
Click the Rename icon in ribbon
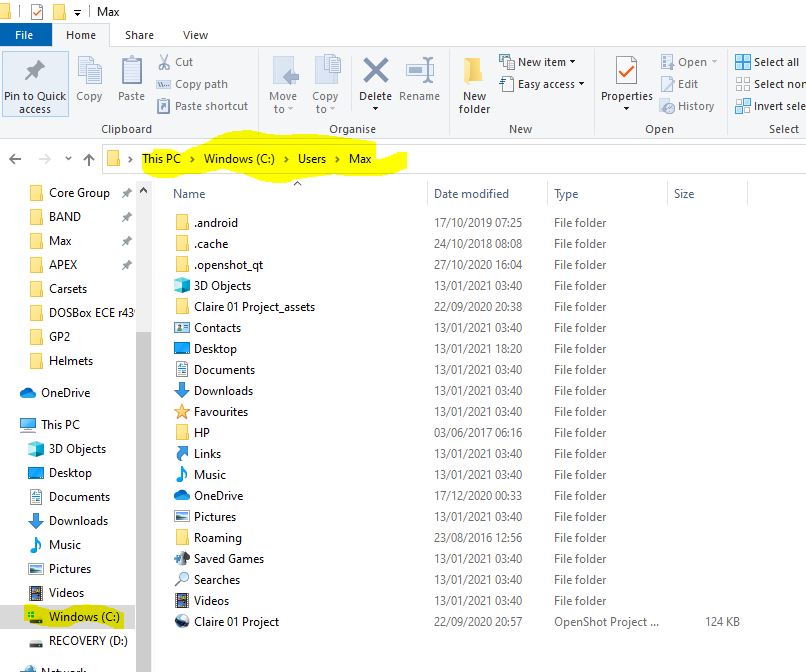pos(419,74)
